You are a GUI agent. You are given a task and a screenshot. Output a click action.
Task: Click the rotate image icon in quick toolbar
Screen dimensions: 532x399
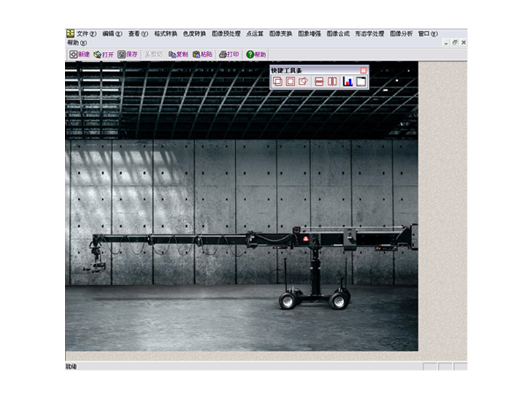coord(303,82)
